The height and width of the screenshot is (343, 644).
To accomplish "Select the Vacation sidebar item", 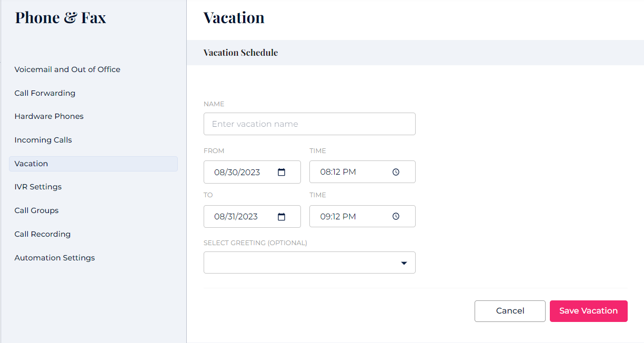I will [31, 164].
